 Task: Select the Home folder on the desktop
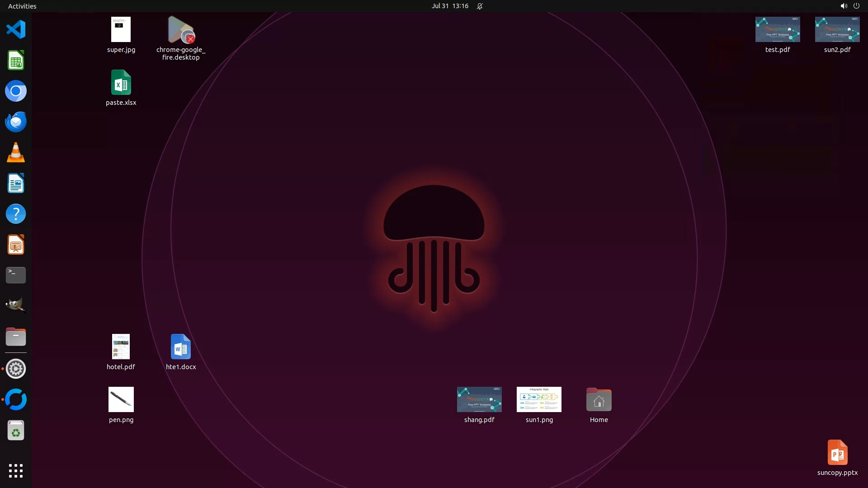pos(599,400)
